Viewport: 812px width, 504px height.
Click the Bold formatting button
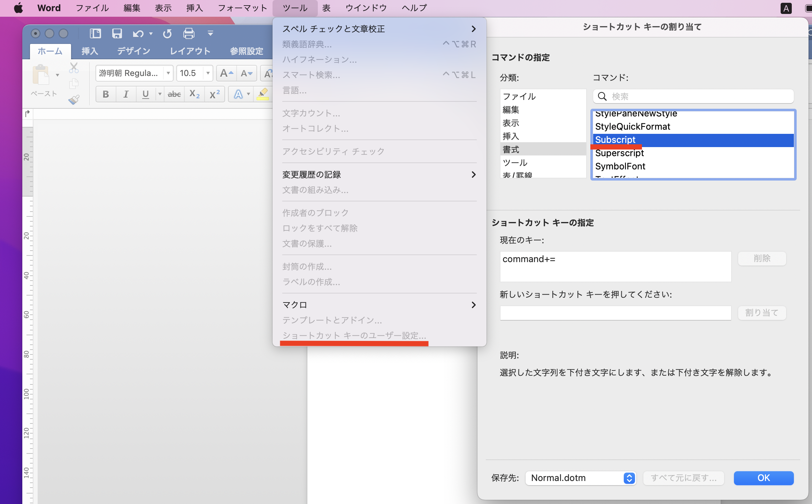tap(106, 94)
